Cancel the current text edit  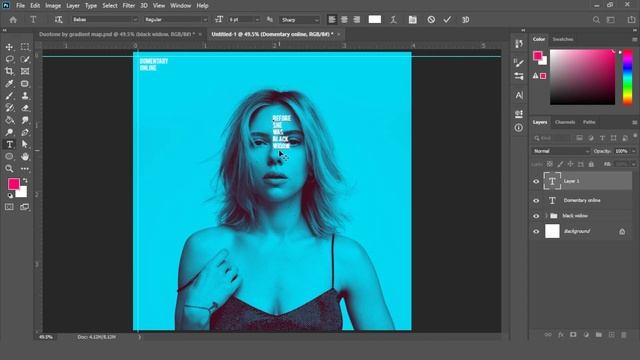[431, 20]
